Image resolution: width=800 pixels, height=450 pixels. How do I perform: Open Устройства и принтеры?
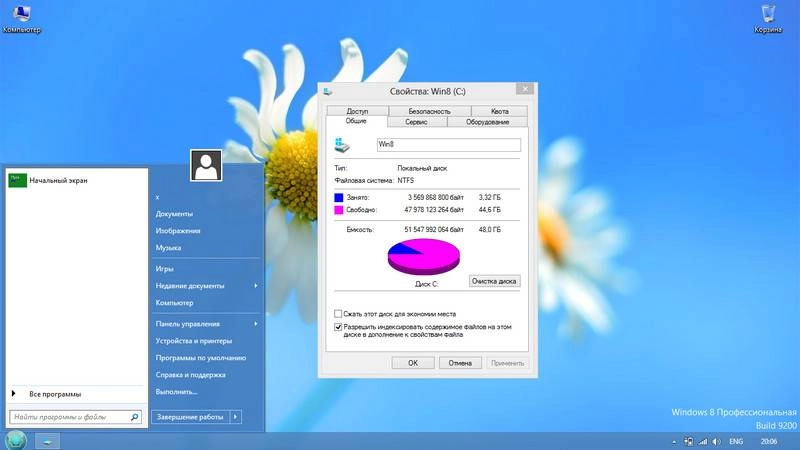194,341
